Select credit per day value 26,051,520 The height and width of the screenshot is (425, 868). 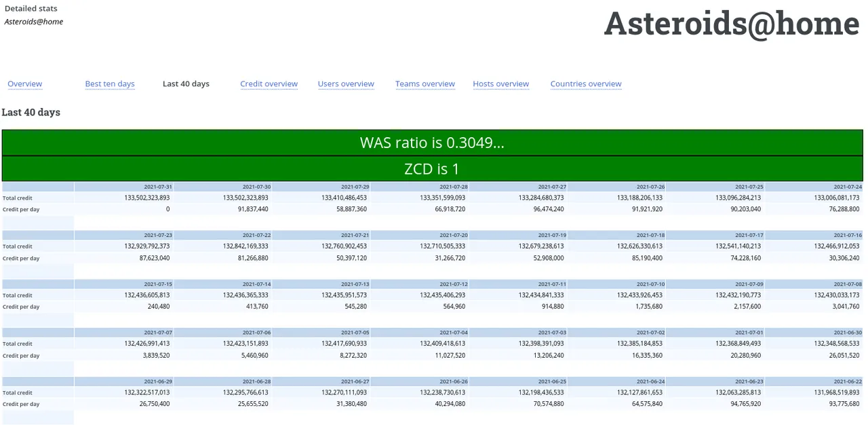pyautogui.click(x=844, y=356)
